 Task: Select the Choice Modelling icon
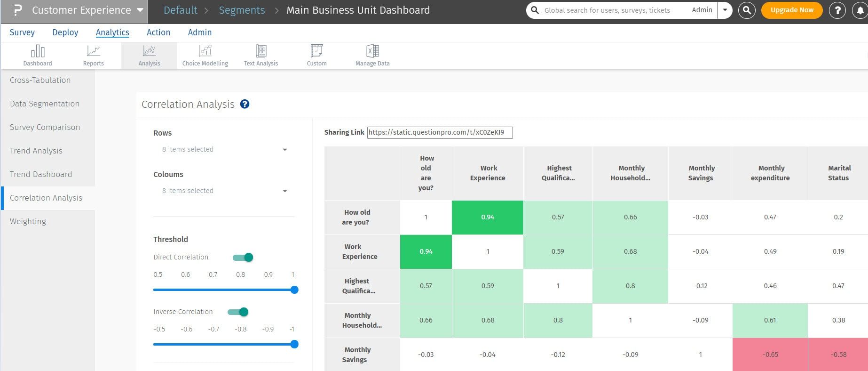pyautogui.click(x=205, y=51)
